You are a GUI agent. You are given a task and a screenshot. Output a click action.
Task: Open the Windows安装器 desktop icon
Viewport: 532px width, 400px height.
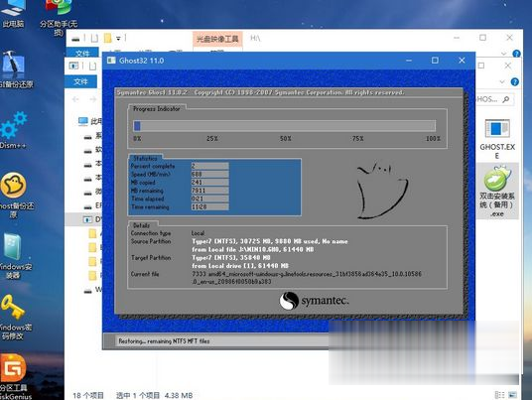point(14,255)
